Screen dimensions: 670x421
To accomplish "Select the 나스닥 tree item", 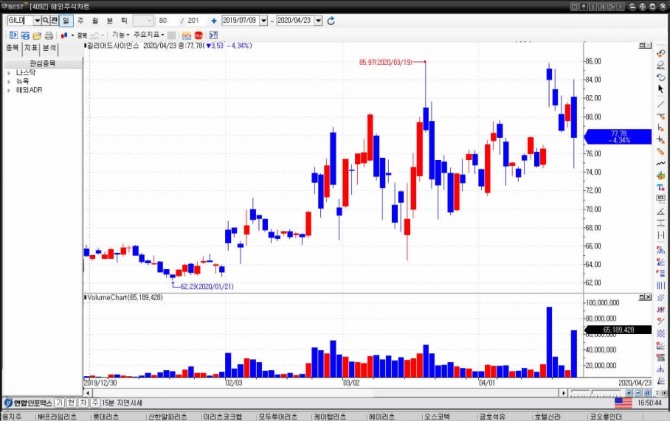I will [x=26, y=73].
